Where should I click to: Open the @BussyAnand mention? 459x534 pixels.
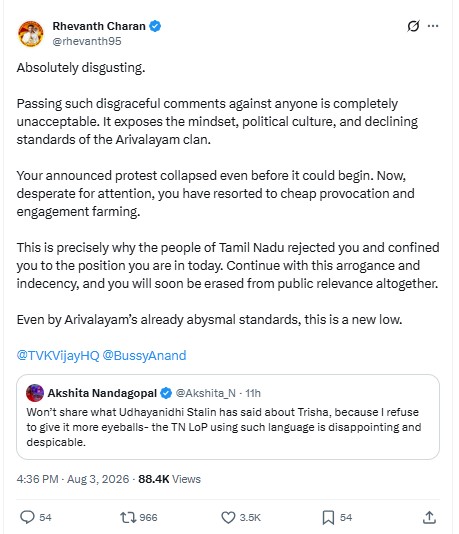coord(144,355)
